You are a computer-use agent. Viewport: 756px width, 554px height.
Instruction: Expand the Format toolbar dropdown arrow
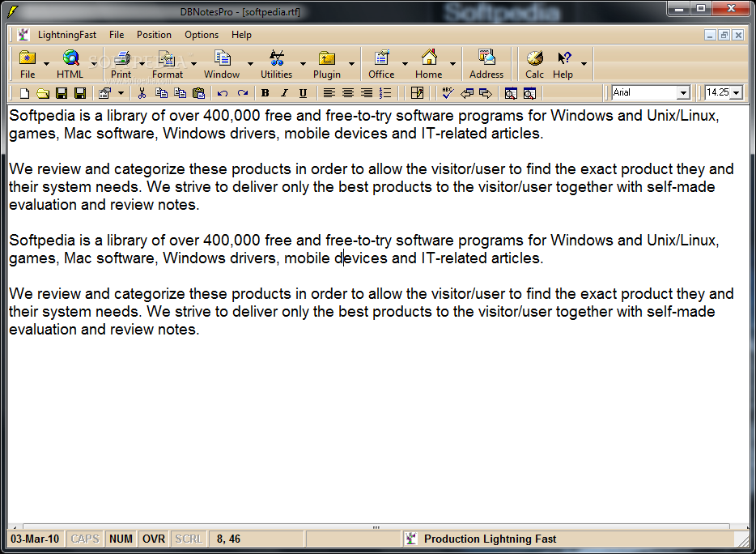coord(193,64)
